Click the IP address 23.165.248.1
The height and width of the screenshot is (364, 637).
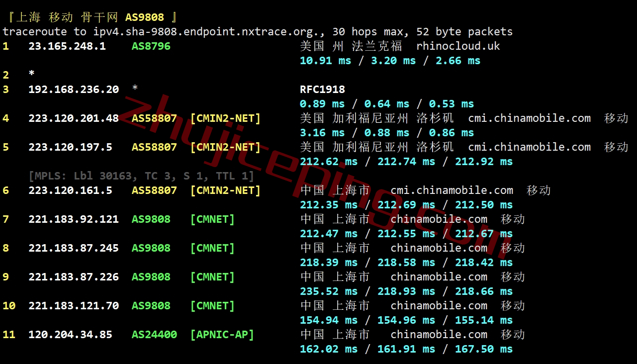pos(67,46)
